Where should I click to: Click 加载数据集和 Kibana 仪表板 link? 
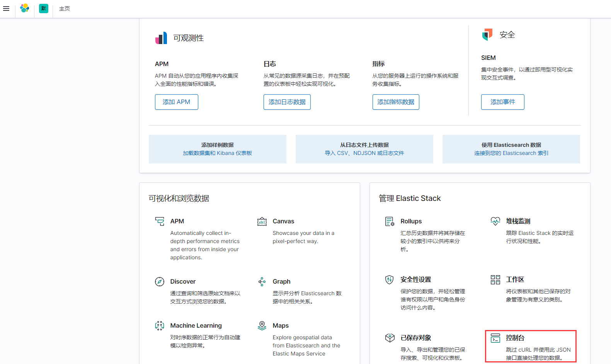click(218, 153)
